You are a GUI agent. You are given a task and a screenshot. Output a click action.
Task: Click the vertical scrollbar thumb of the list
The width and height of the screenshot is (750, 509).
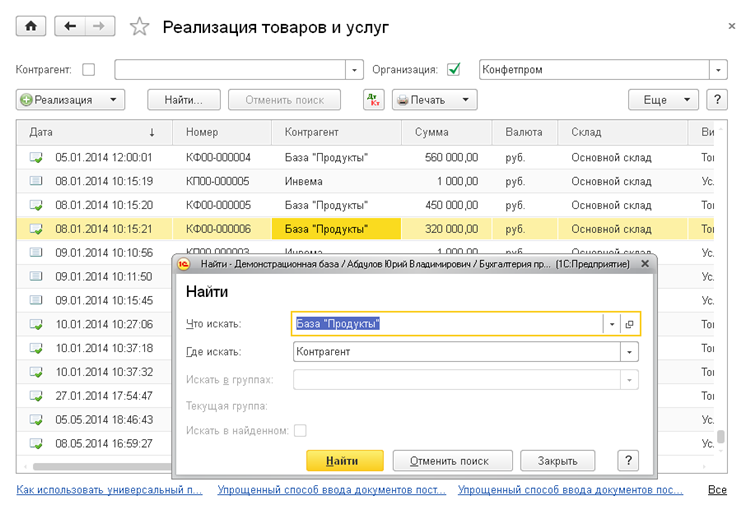click(x=720, y=436)
